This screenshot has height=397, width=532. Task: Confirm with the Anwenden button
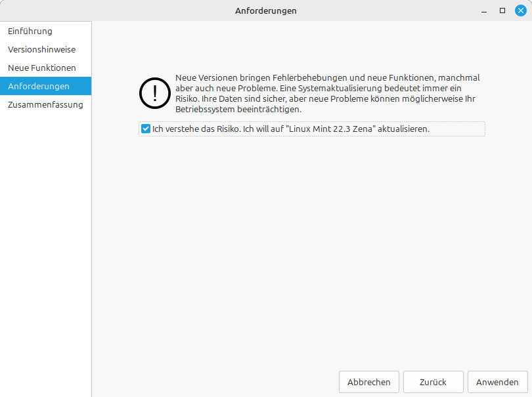point(497,382)
